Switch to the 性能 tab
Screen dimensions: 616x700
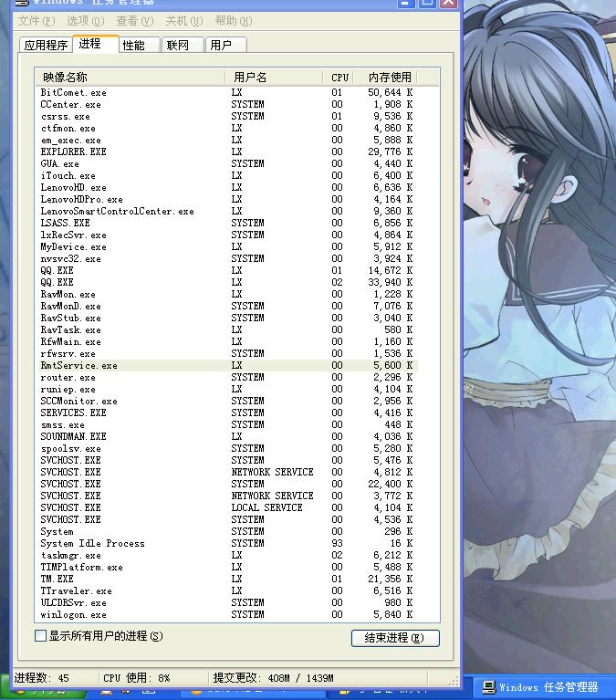coord(139,45)
